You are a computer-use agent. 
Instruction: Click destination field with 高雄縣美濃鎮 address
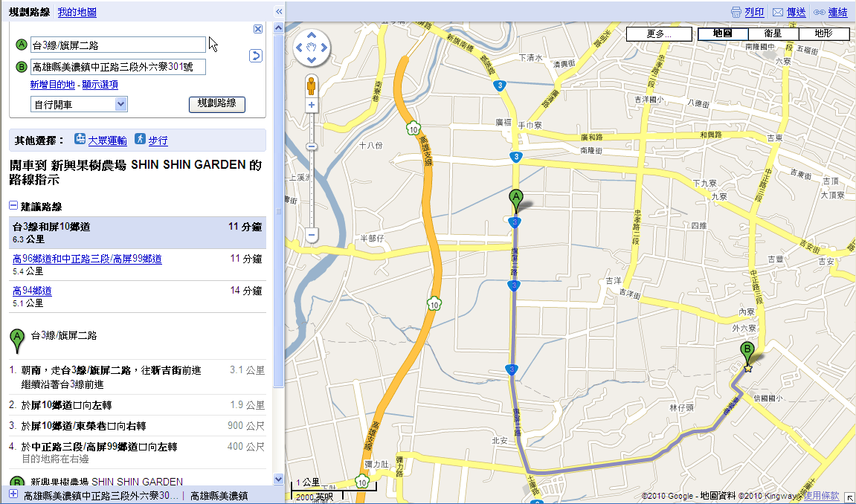(118, 67)
